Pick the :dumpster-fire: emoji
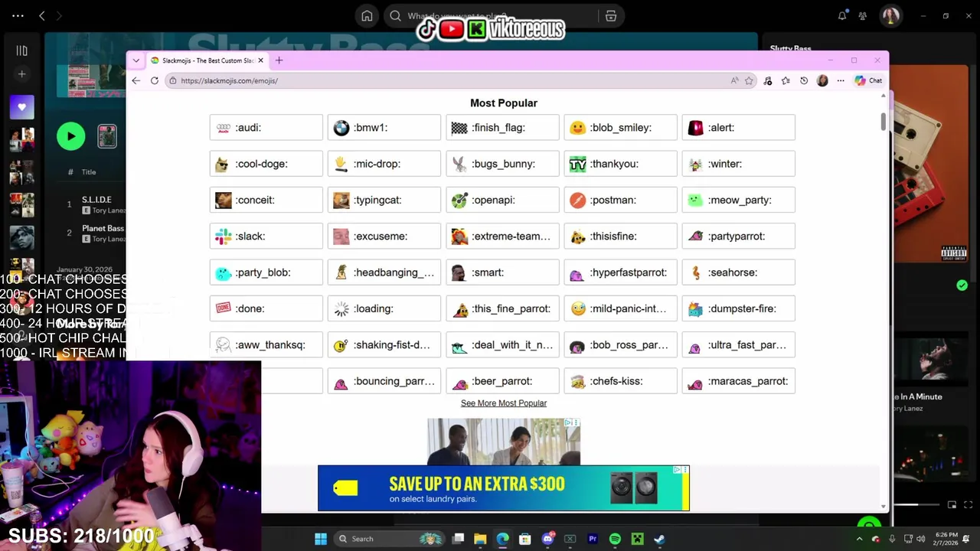 738,308
